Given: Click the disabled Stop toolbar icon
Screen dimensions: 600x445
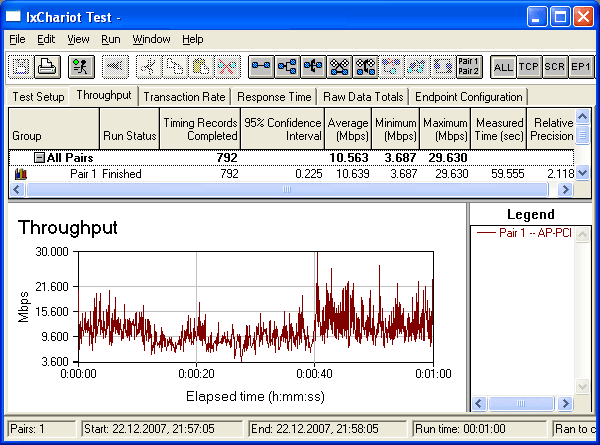Looking at the screenshot, I should coord(115,67).
